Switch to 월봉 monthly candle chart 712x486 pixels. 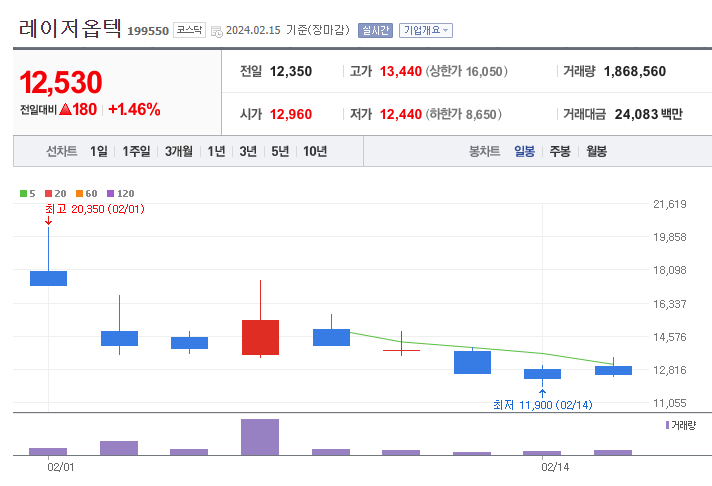click(596, 151)
